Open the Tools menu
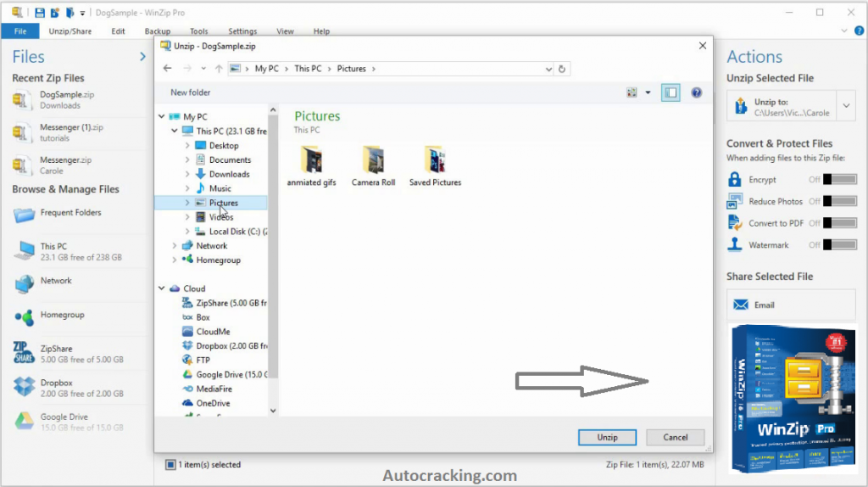 pos(198,31)
